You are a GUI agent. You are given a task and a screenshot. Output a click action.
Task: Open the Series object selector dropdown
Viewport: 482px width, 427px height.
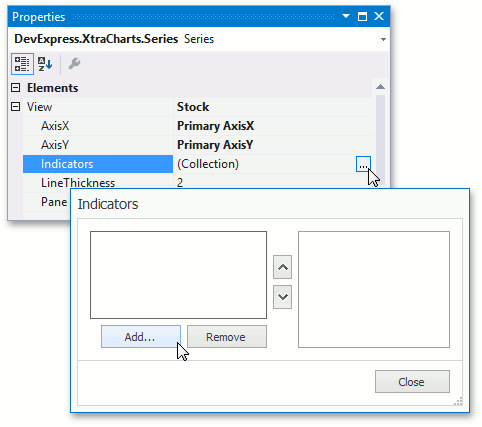point(383,39)
